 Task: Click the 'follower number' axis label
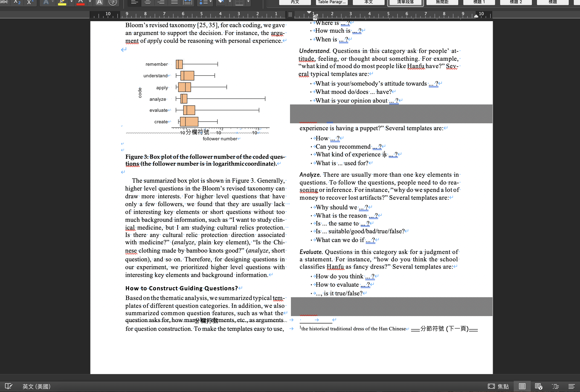220,139
